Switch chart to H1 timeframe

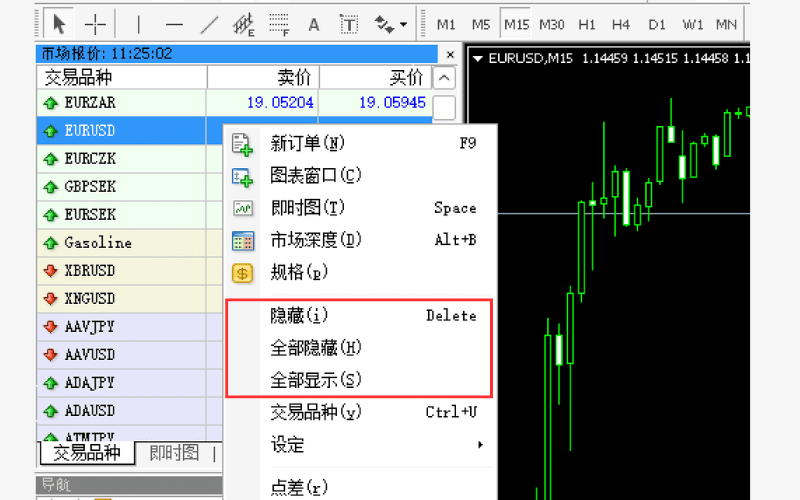587,24
